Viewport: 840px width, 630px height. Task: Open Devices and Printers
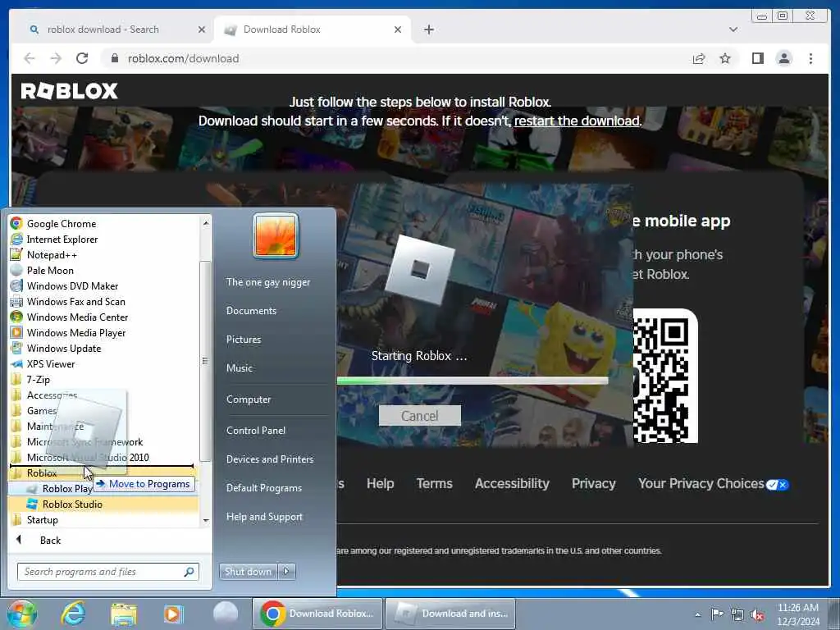coord(269,459)
